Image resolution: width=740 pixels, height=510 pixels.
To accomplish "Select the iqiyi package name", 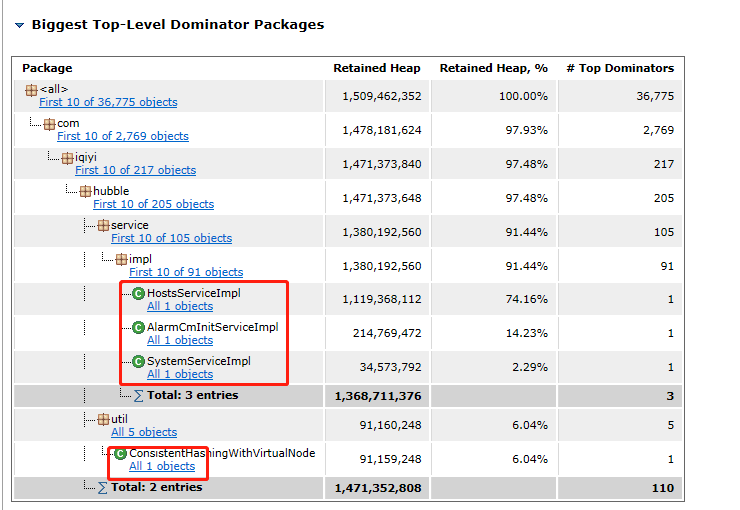I will pyautogui.click(x=86, y=157).
